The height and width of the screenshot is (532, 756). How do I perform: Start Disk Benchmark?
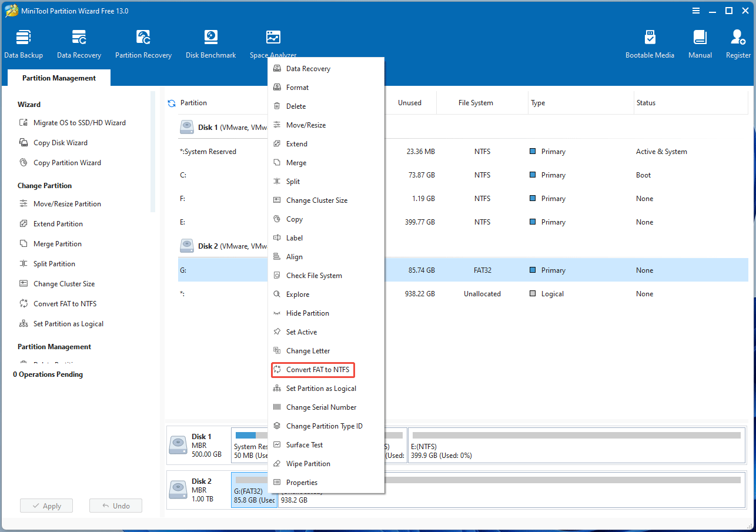[x=210, y=45]
